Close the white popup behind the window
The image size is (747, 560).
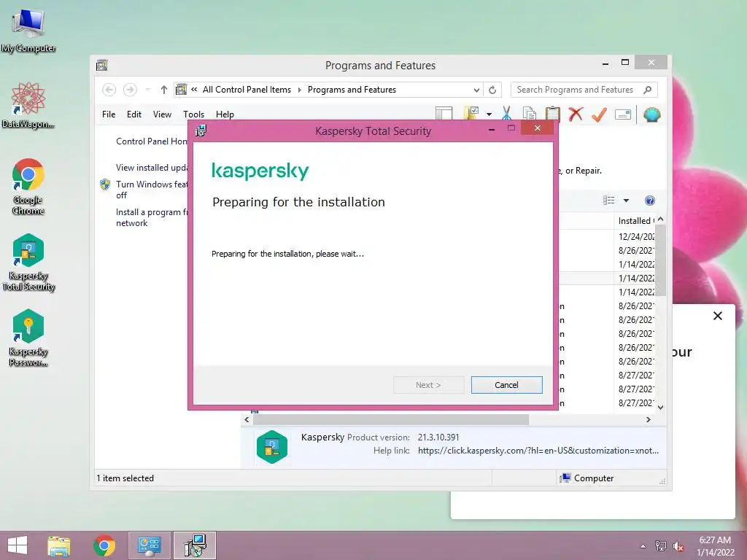(x=718, y=316)
